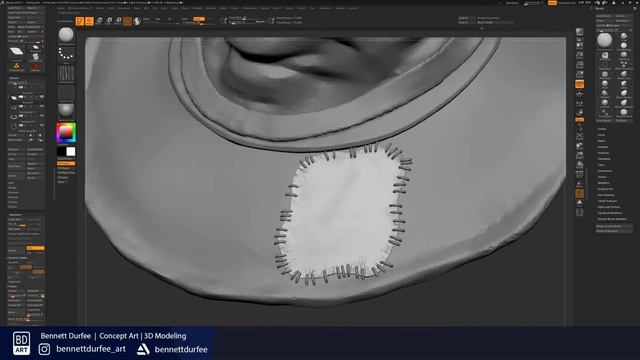
Task: Expand the Modifiers section in Brush palette
Action: click(x=604, y=183)
